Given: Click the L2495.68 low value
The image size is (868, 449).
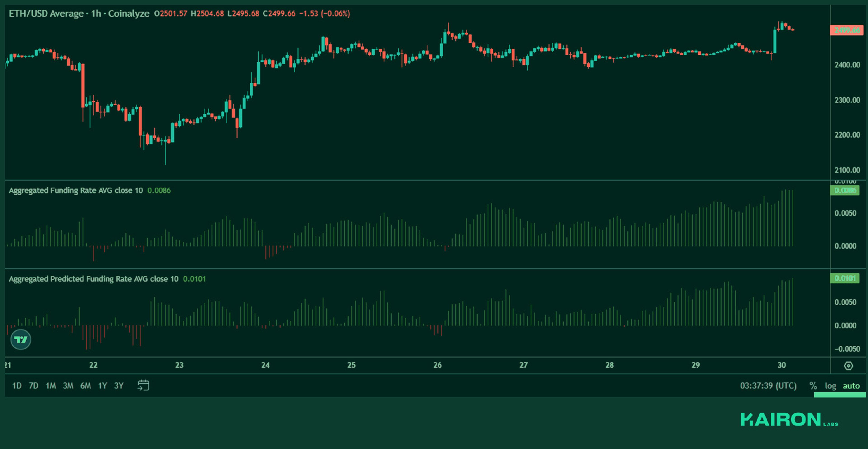Looking at the screenshot, I should point(243,14).
